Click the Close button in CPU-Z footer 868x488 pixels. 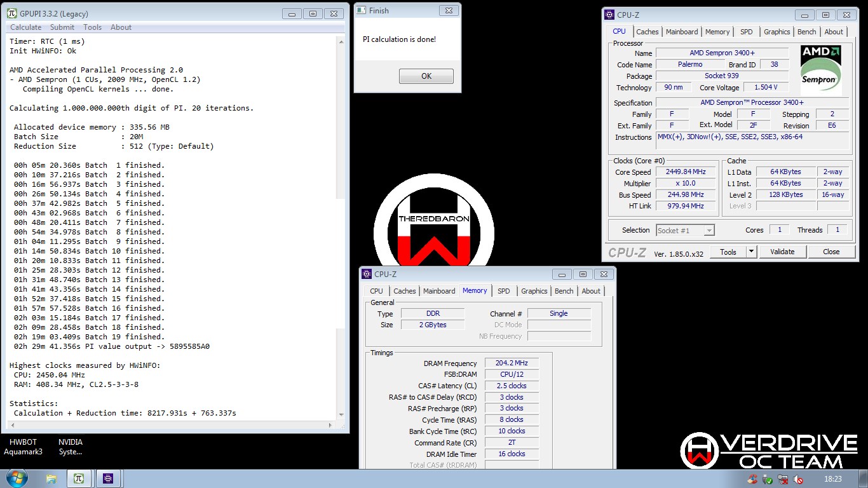(x=831, y=252)
